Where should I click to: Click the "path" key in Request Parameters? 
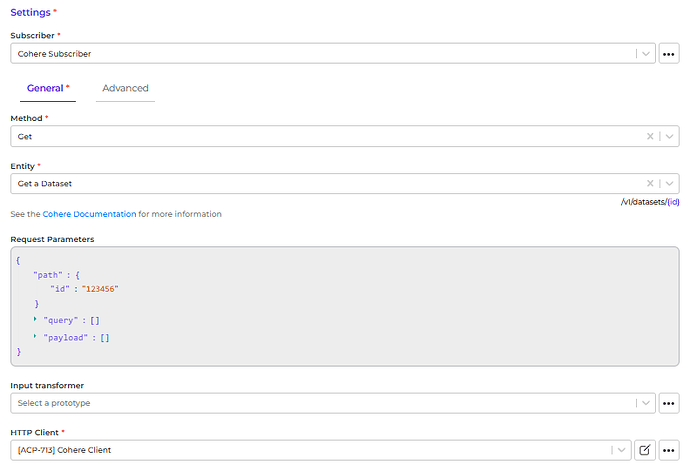point(48,275)
